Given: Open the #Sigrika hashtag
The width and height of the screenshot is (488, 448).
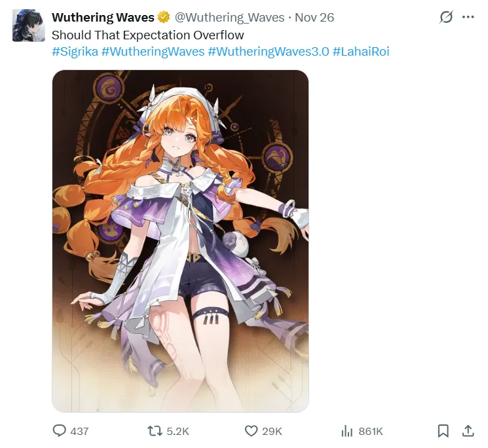Looking at the screenshot, I should pos(75,51).
